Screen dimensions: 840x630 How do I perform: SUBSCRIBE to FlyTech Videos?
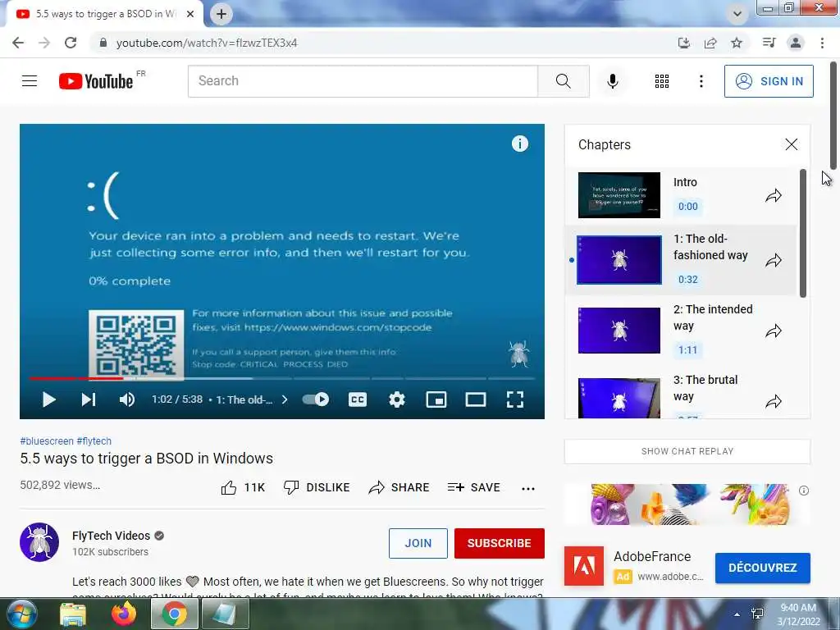coord(500,543)
